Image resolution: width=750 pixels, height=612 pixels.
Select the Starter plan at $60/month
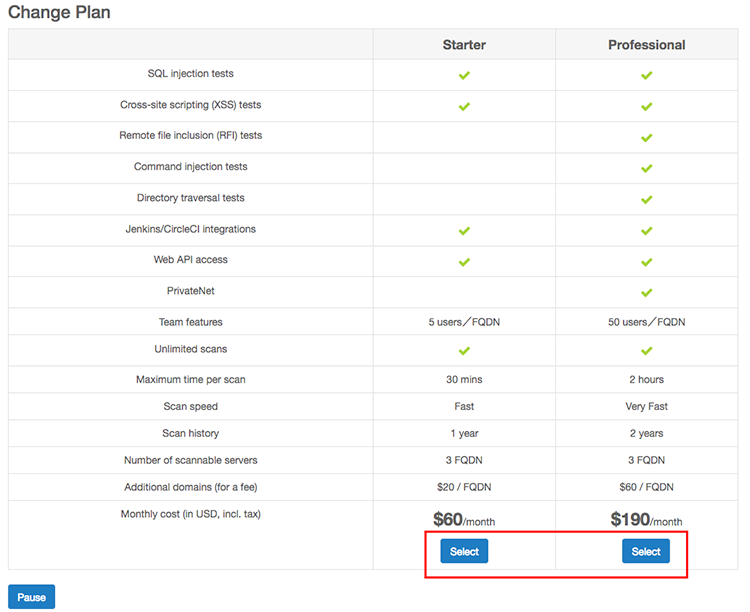point(464,551)
